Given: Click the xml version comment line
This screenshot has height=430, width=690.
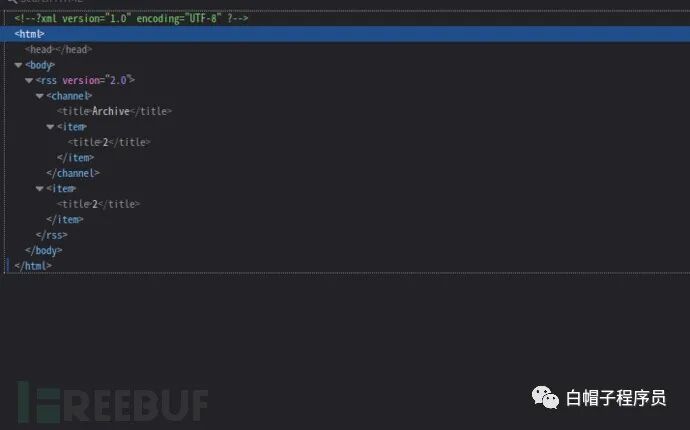Looking at the screenshot, I should coord(131,18).
